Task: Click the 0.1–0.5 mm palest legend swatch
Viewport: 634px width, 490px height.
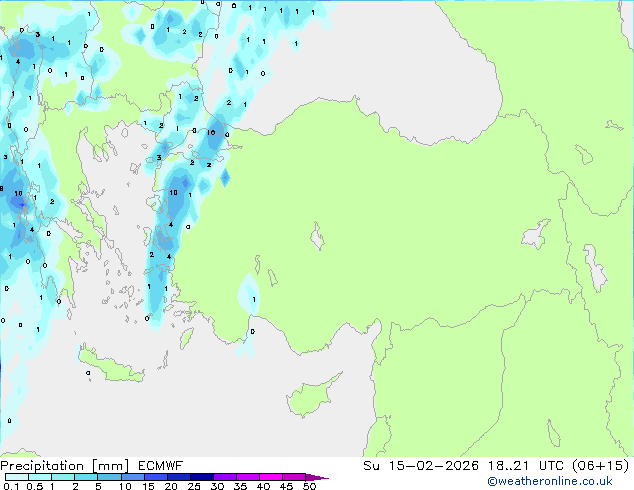Action: (17, 477)
